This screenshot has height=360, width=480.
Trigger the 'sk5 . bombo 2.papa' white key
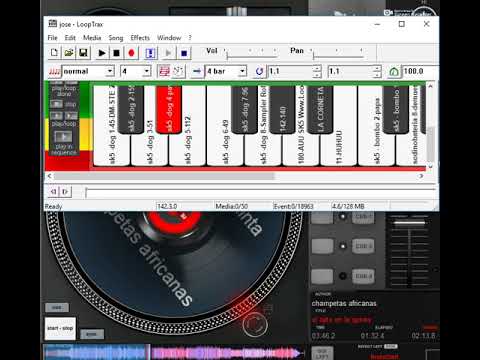(376, 150)
